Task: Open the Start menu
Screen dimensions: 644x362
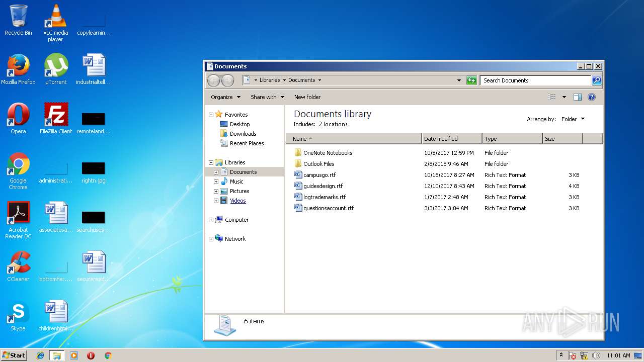Action: pyautogui.click(x=14, y=355)
